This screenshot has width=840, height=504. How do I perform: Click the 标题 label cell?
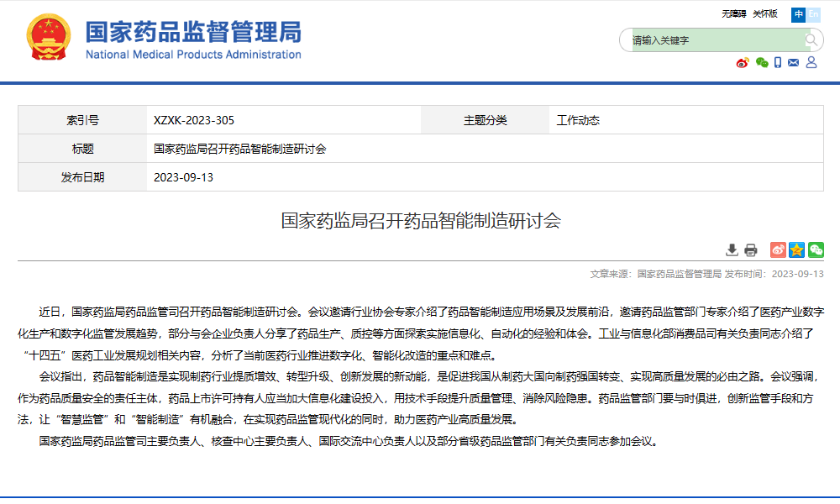tap(82, 149)
